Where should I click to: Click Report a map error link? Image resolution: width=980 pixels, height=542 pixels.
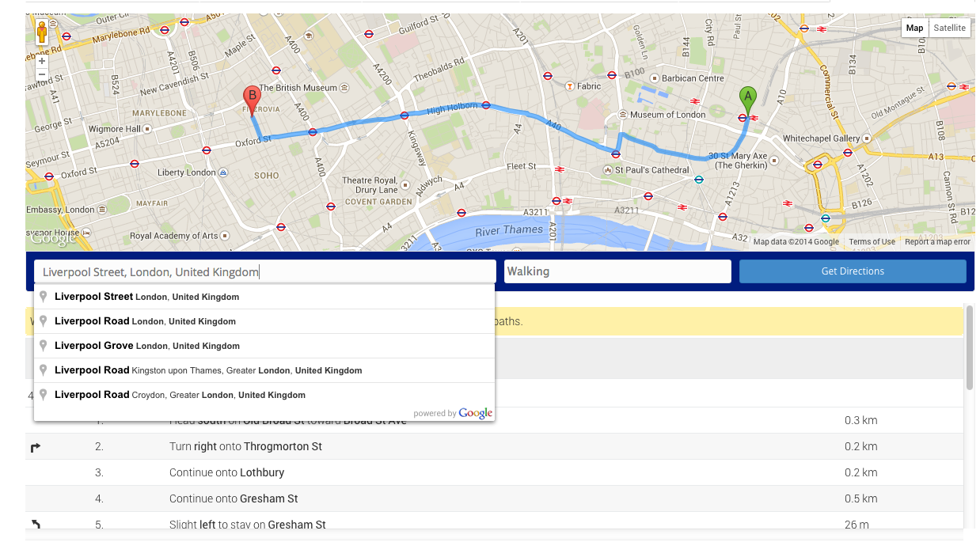[x=937, y=242]
